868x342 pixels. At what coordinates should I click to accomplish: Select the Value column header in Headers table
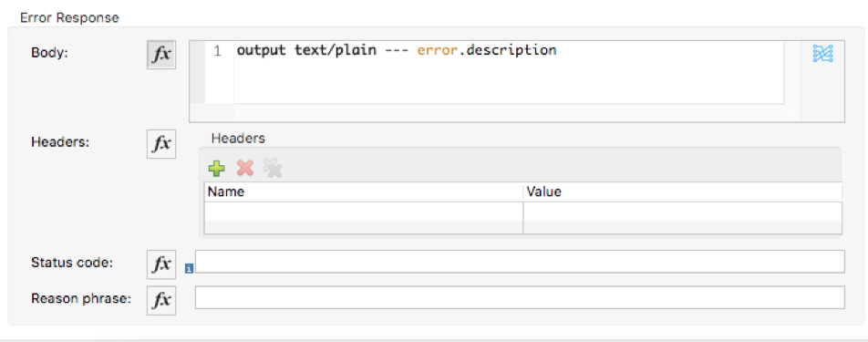tap(683, 192)
